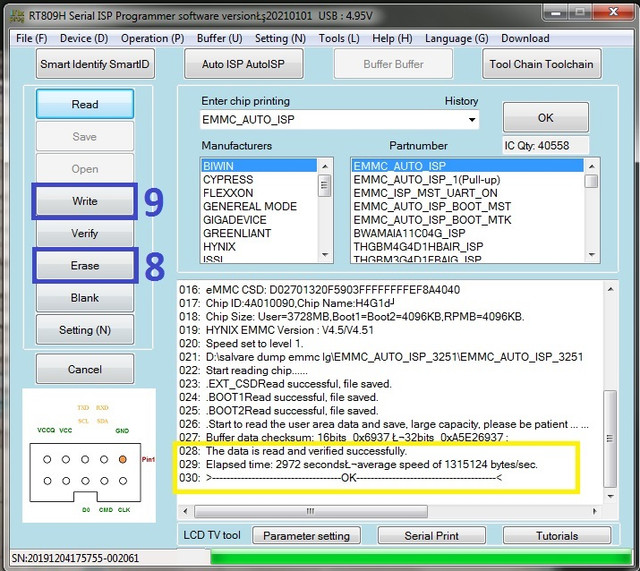Open the Tutorials button
This screenshot has width=640, height=571.
pos(557,535)
